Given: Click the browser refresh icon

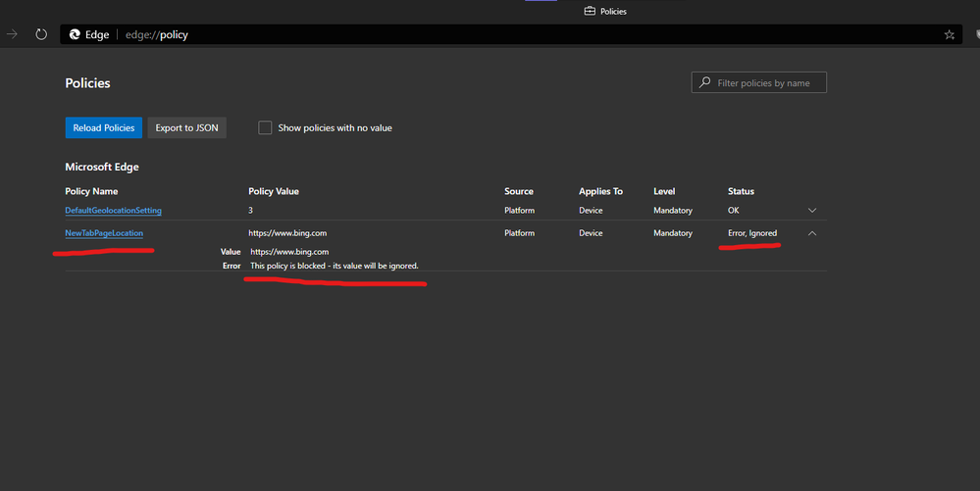Looking at the screenshot, I should click(x=41, y=34).
